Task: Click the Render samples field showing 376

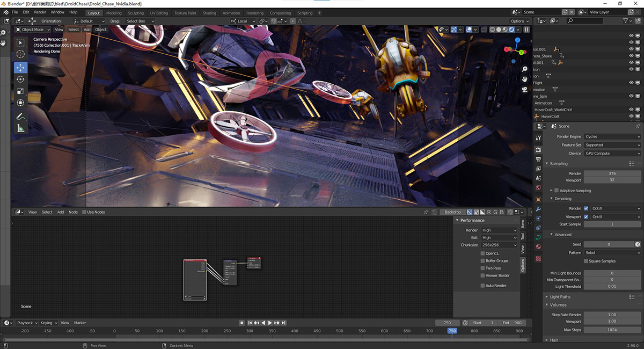Action: (x=612, y=173)
